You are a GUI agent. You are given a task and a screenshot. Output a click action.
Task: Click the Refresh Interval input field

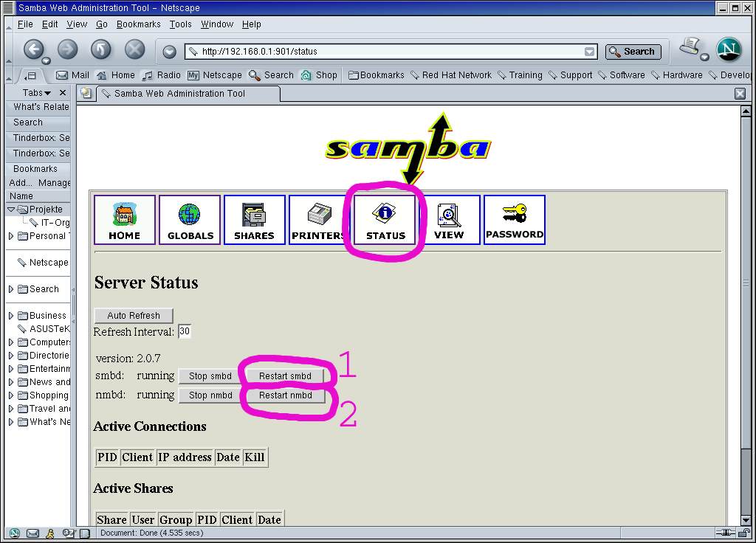coord(185,332)
